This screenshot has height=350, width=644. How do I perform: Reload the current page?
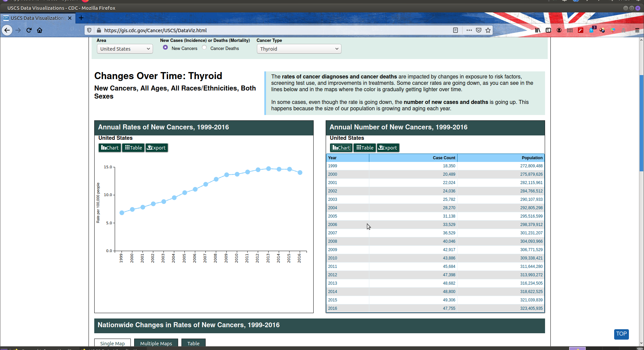[29, 30]
